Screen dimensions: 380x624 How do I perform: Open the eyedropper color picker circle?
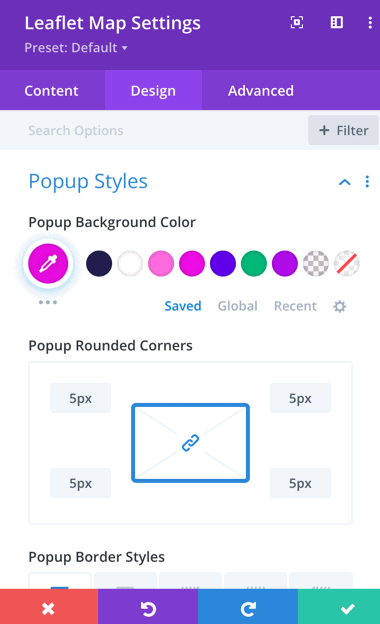coord(48,263)
